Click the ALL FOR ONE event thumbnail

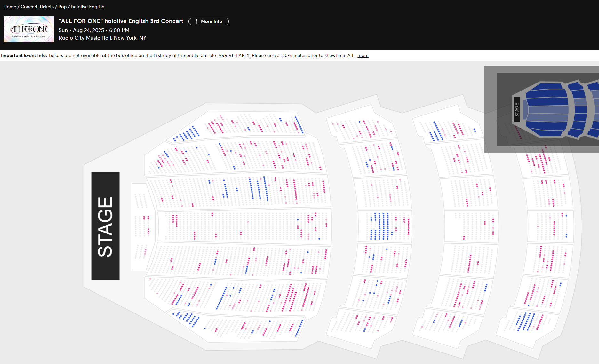(x=28, y=29)
